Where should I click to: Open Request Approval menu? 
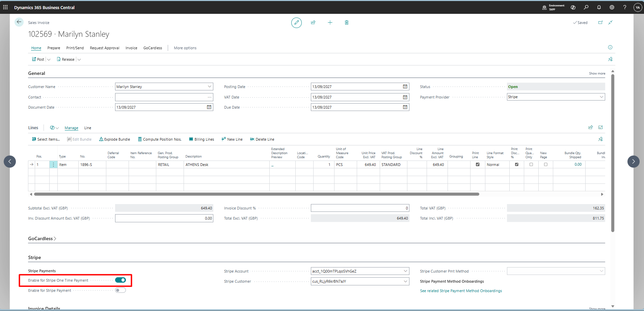105,48
